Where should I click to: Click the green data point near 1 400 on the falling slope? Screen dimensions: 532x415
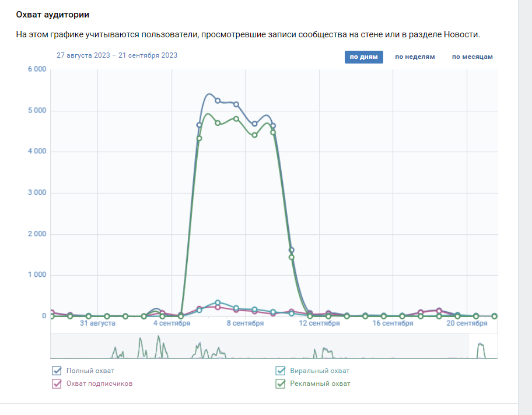coord(292,257)
